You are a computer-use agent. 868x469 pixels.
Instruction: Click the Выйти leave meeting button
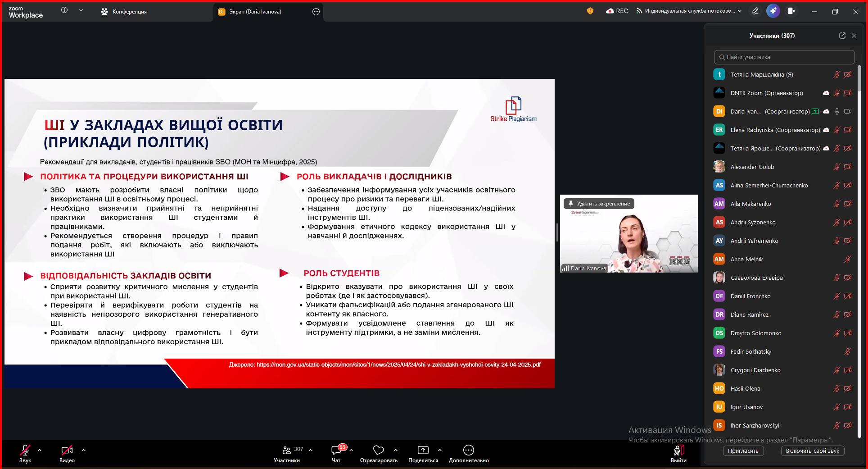(678, 453)
